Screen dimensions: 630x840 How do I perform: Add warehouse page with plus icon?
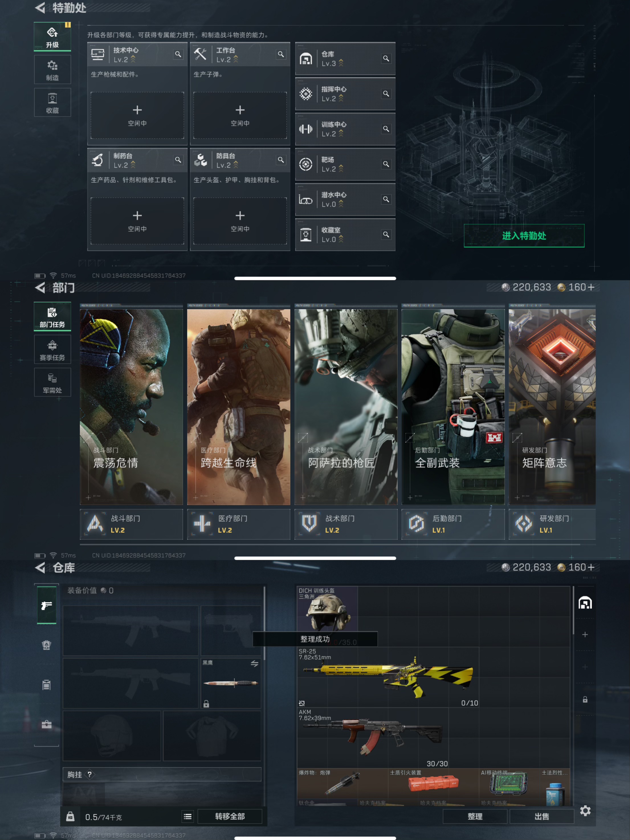585,635
